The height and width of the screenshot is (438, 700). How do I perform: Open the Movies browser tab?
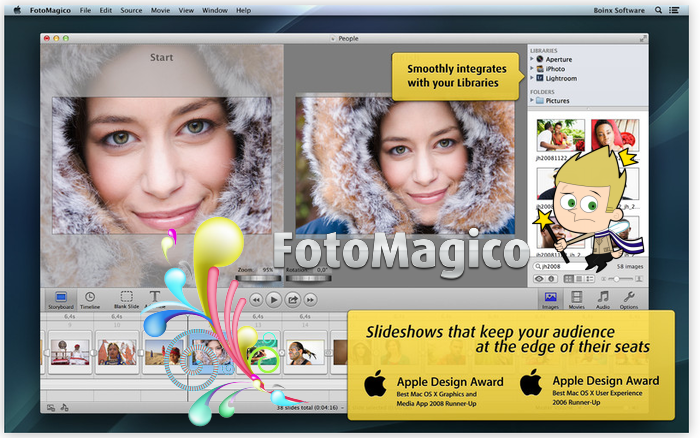point(576,300)
